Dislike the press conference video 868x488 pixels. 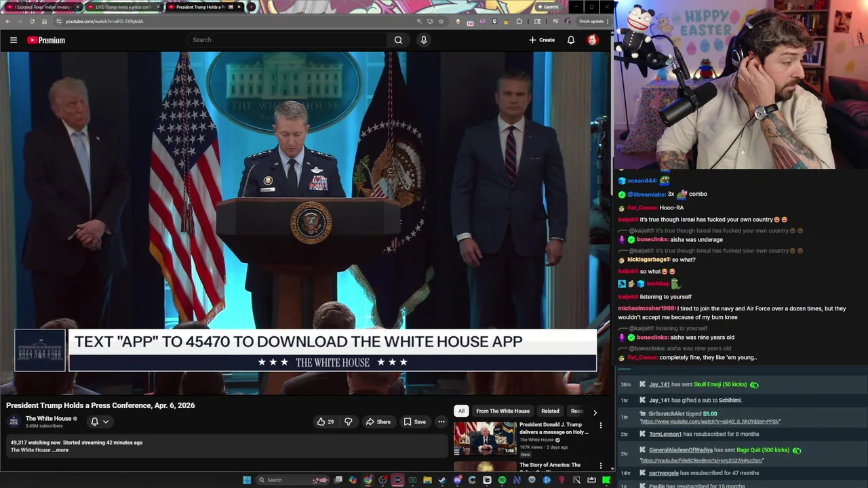pyautogui.click(x=349, y=422)
